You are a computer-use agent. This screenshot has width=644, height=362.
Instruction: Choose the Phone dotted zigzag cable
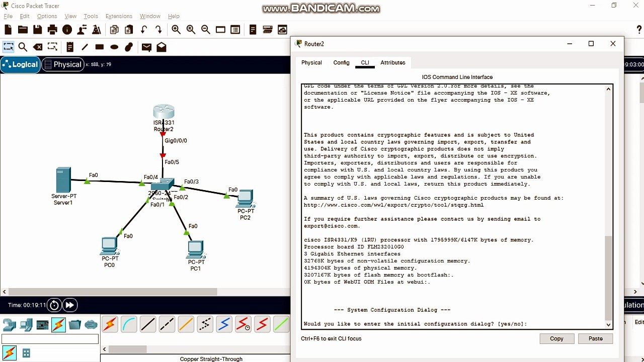205,325
